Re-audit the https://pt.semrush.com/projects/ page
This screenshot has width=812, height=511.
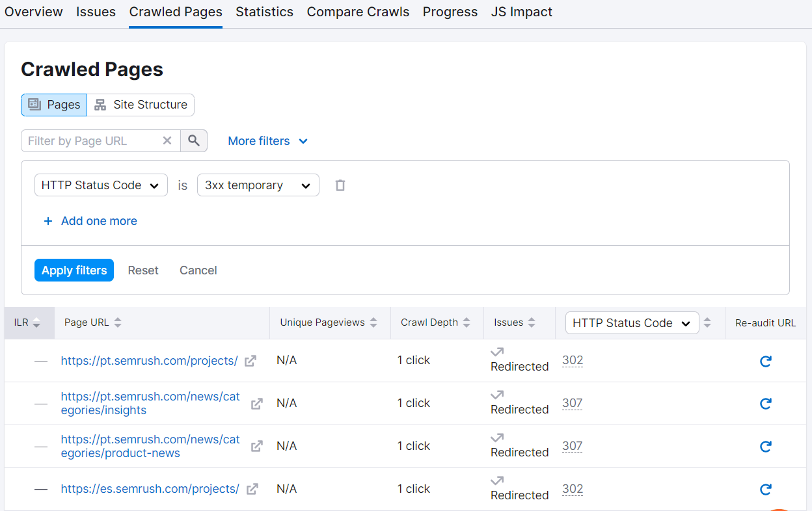pos(765,361)
